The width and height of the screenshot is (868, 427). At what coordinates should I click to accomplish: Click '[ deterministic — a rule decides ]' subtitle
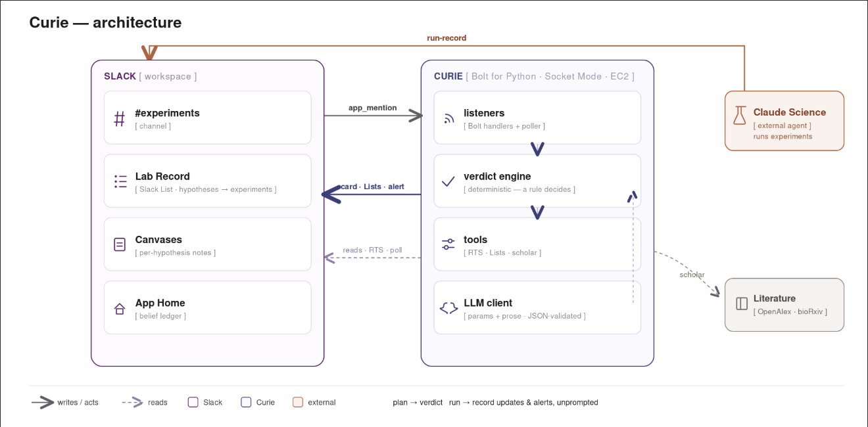point(519,189)
